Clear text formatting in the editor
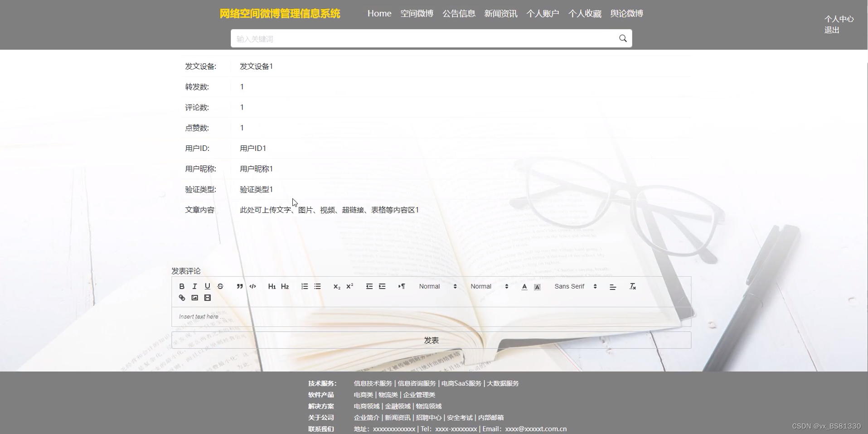Viewport: 868px width, 434px height. pyautogui.click(x=633, y=286)
